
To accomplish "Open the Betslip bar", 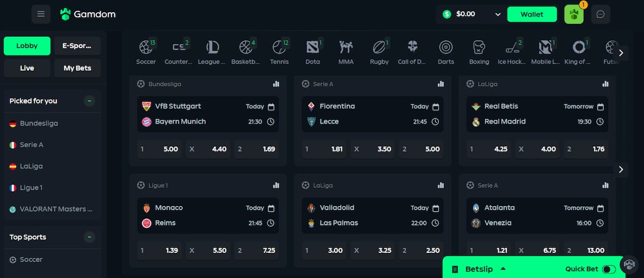I will (533, 269).
